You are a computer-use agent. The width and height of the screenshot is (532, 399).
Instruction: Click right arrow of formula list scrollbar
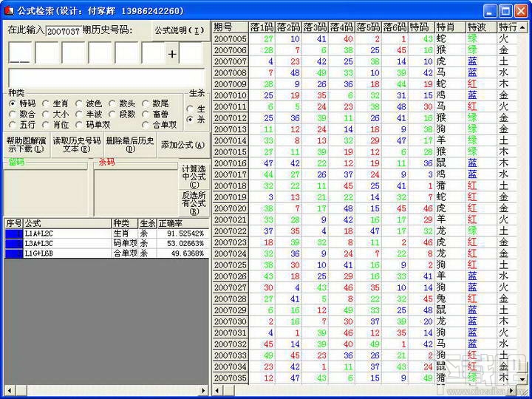click(x=204, y=390)
